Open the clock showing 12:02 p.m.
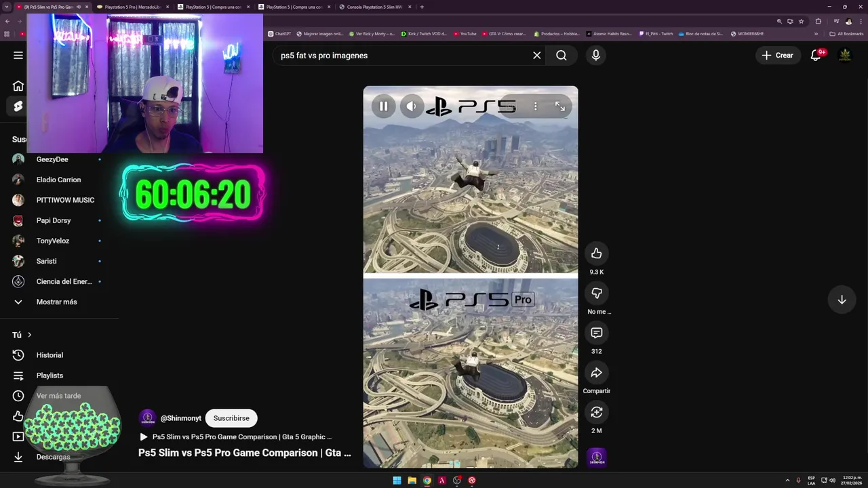 point(852,481)
